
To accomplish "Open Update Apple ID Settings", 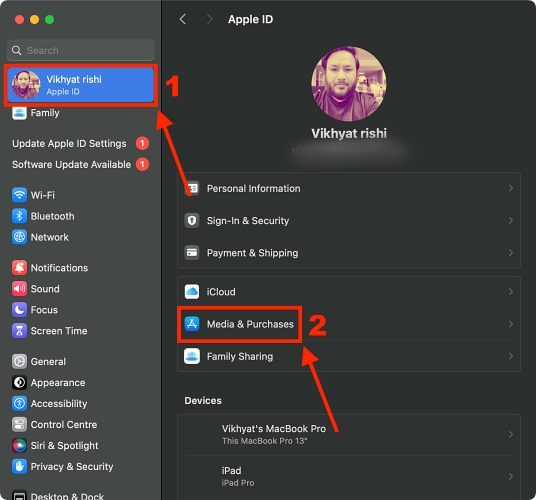I will [x=69, y=144].
